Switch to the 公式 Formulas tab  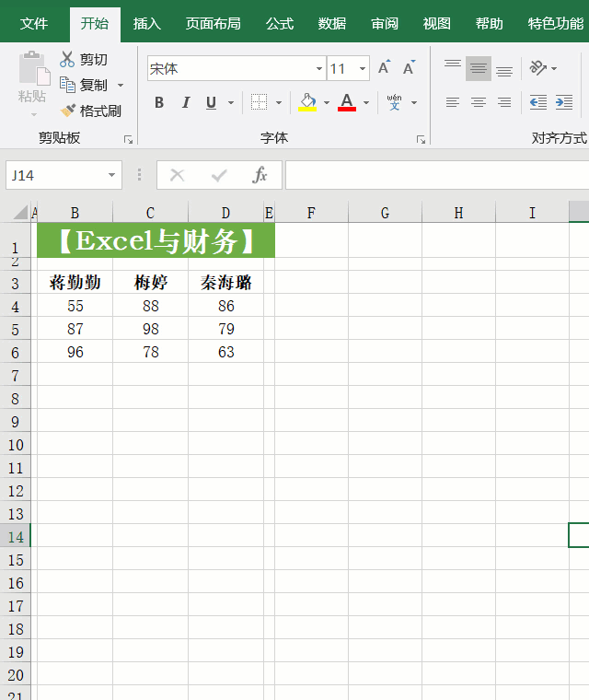click(280, 23)
